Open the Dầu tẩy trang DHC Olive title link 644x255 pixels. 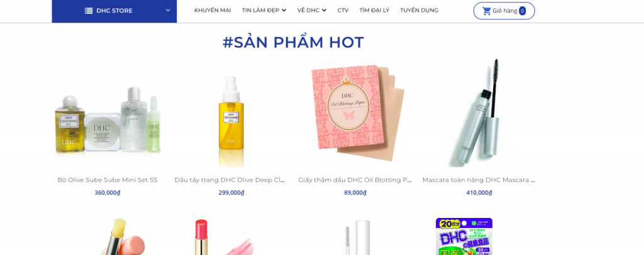pyautogui.click(x=230, y=180)
